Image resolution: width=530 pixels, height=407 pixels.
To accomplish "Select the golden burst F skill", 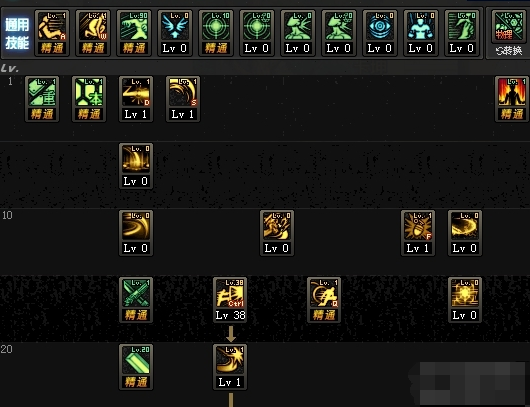I will tap(418, 233).
